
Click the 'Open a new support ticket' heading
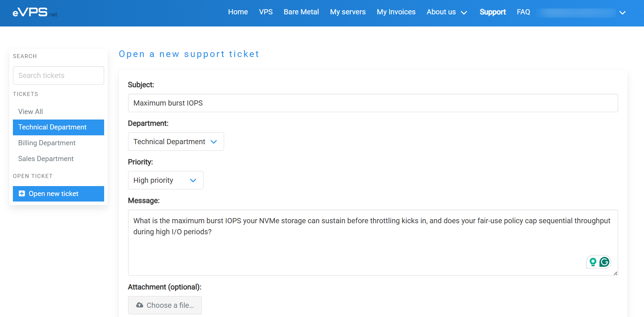189,54
